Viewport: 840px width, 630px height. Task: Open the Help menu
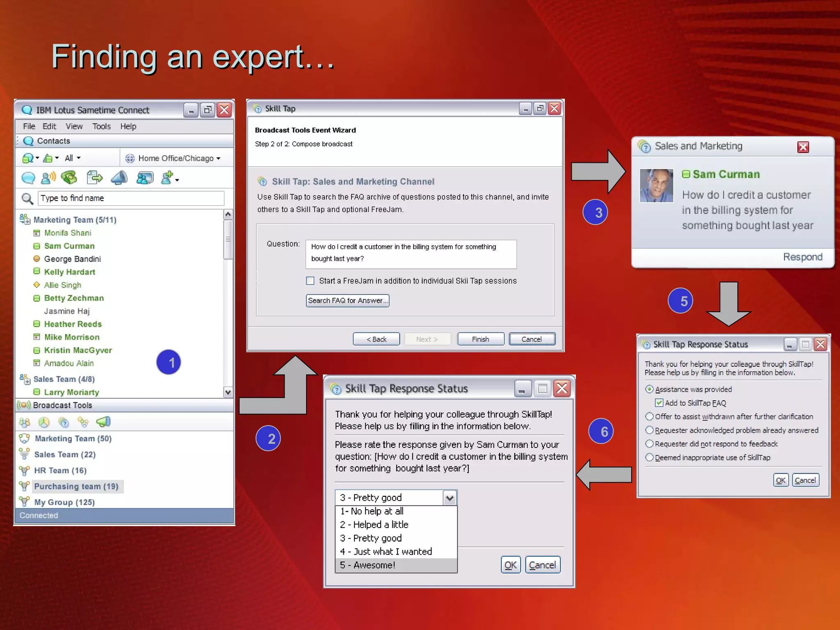coord(128,126)
